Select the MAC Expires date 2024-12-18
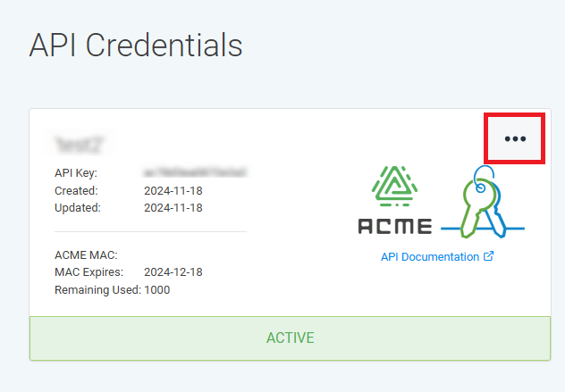Screen dimensions: 565x392 point(173,272)
